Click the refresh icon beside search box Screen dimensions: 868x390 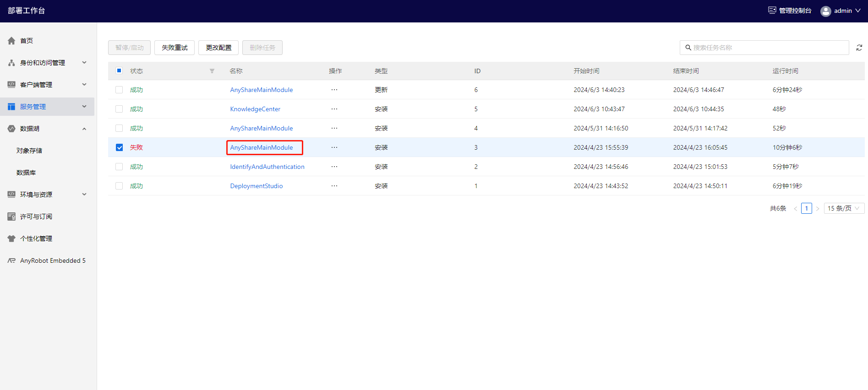[859, 48]
